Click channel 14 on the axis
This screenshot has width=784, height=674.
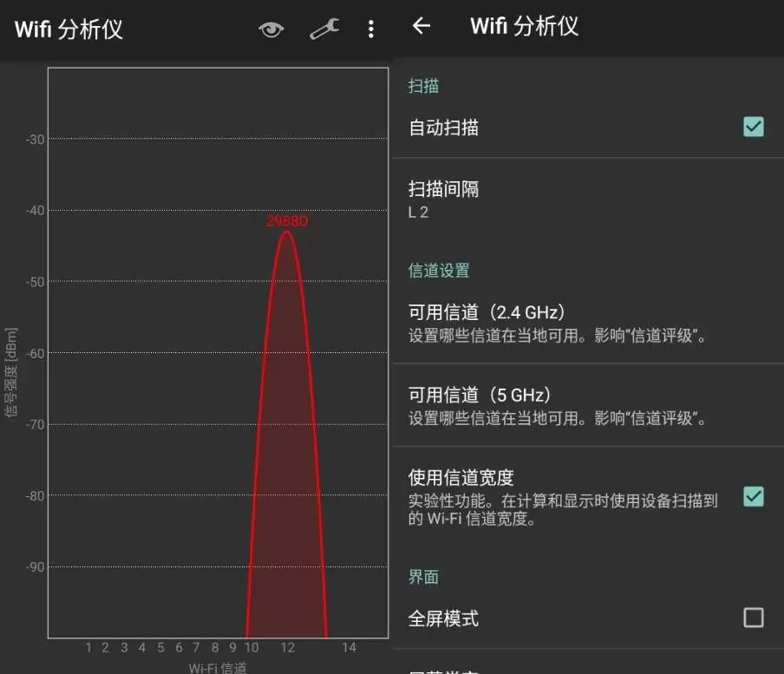[x=349, y=647]
